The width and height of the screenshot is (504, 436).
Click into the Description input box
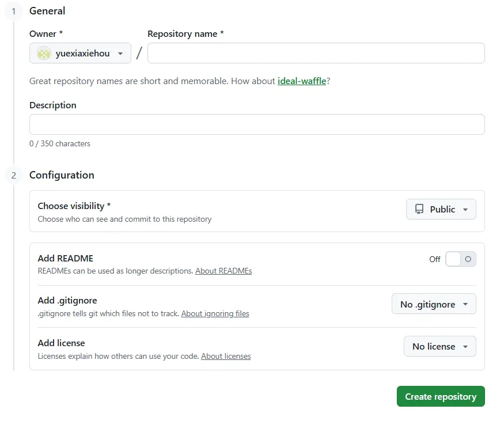point(257,124)
